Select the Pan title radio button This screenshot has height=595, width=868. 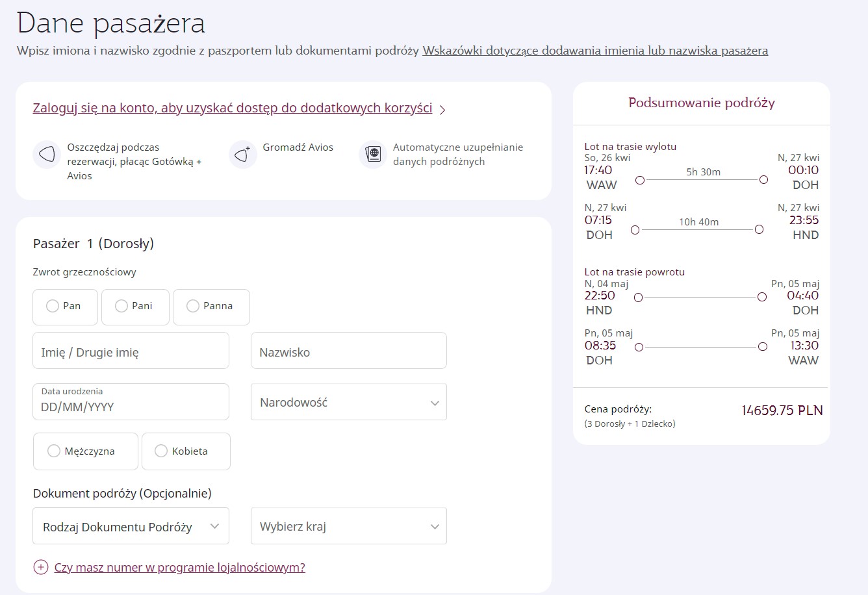53,306
